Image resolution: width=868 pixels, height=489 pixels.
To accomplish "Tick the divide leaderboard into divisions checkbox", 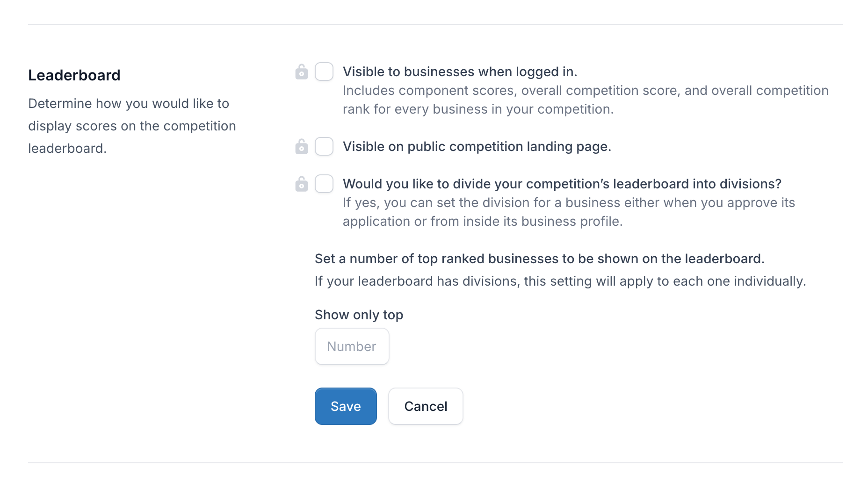I will pyautogui.click(x=324, y=184).
